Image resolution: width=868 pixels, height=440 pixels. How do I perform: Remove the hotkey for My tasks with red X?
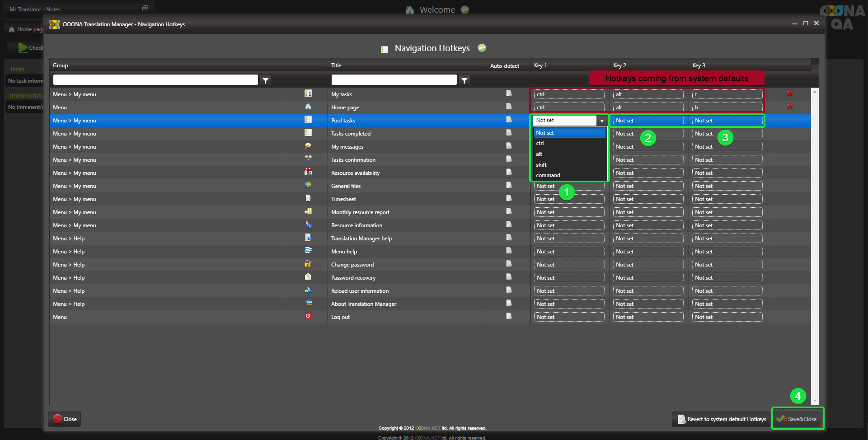789,94
